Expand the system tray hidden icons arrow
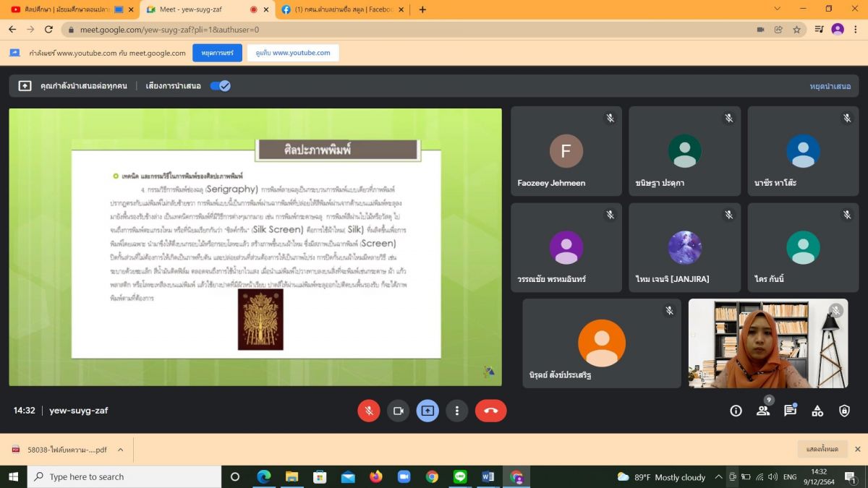Image resolution: width=868 pixels, height=488 pixels. 718,477
